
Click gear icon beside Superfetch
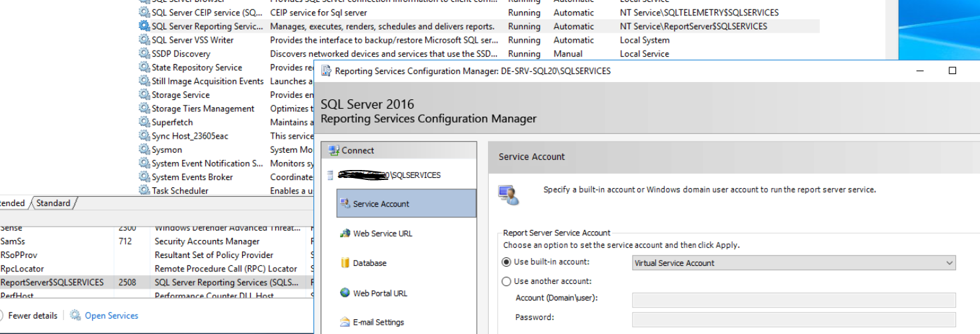pos(144,122)
